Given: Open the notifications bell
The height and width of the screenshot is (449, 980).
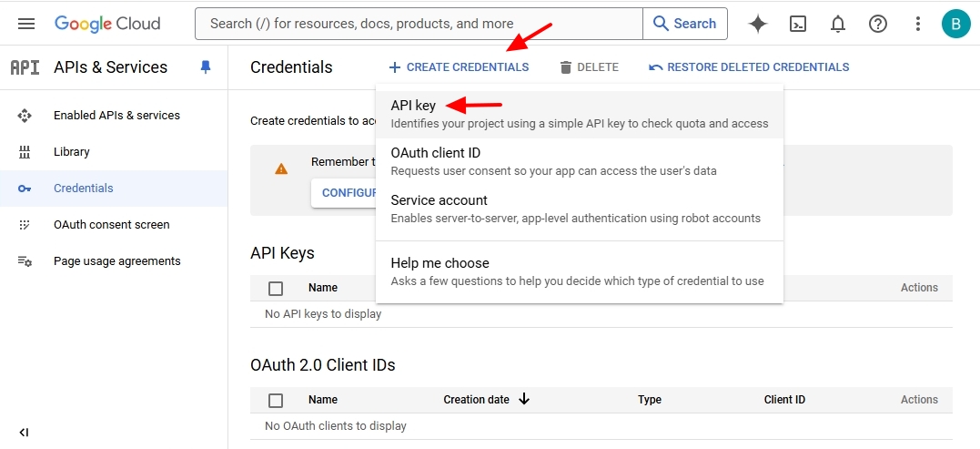Looking at the screenshot, I should tap(837, 24).
